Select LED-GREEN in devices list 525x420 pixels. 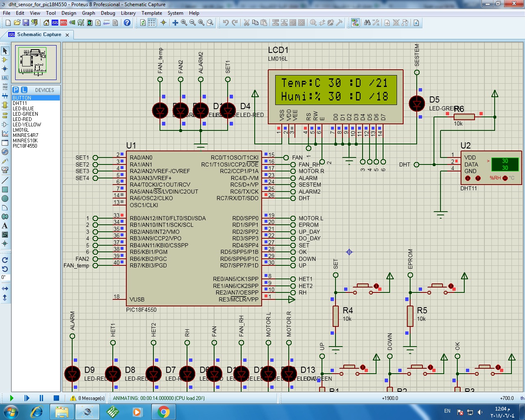pos(25,114)
